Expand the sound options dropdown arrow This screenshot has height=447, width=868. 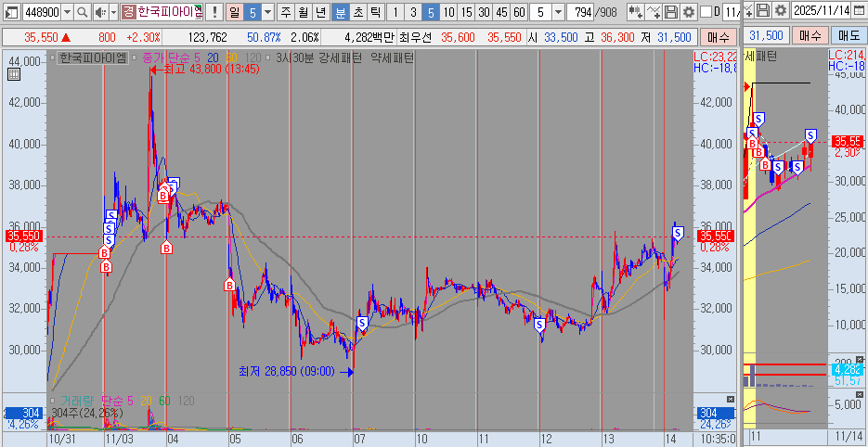point(113,12)
